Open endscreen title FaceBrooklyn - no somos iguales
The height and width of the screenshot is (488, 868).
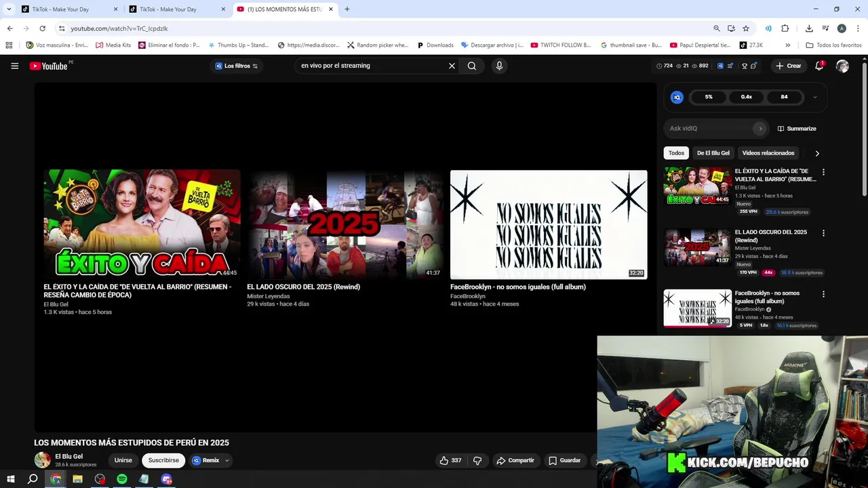[x=517, y=287]
